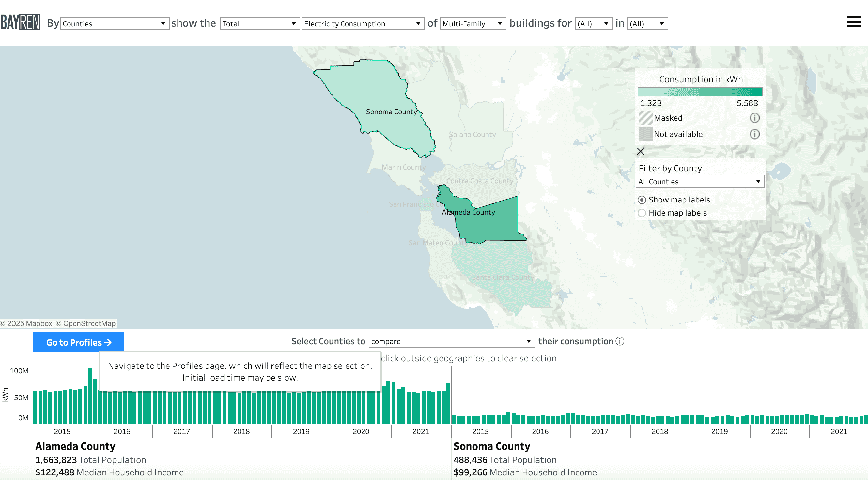Click the 2018 label on Sonoma chart axis
868x480 pixels.
pos(660,431)
